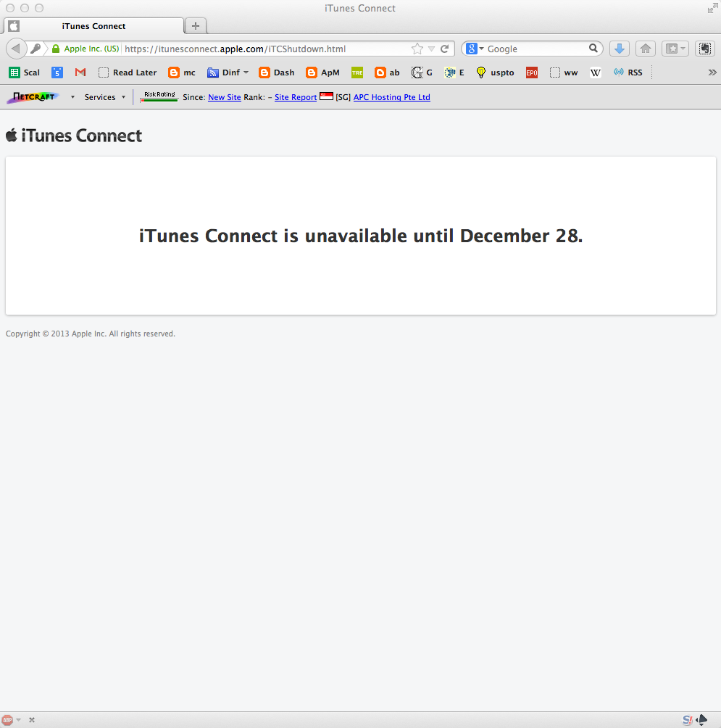This screenshot has width=721, height=728.
Task: Click the green padlock site identity icon
Action: pyautogui.click(x=56, y=49)
